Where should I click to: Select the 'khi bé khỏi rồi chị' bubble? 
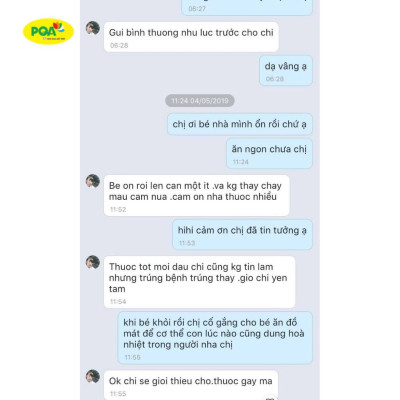215,338
